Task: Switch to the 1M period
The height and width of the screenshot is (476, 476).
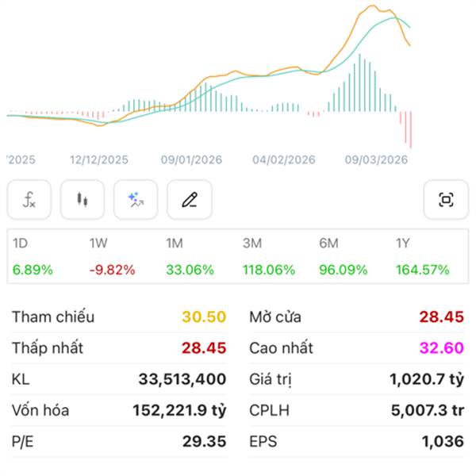Action: click(x=190, y=256)
